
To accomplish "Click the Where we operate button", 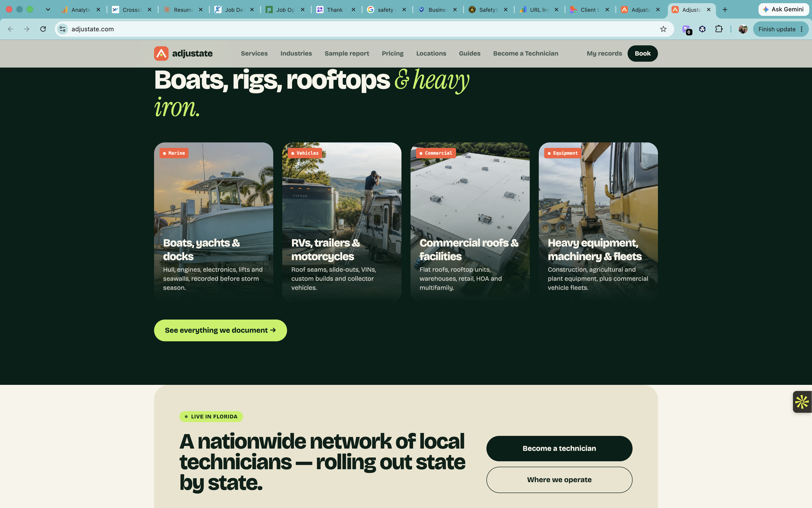I will pyautogui.click(x=559, y=480).
